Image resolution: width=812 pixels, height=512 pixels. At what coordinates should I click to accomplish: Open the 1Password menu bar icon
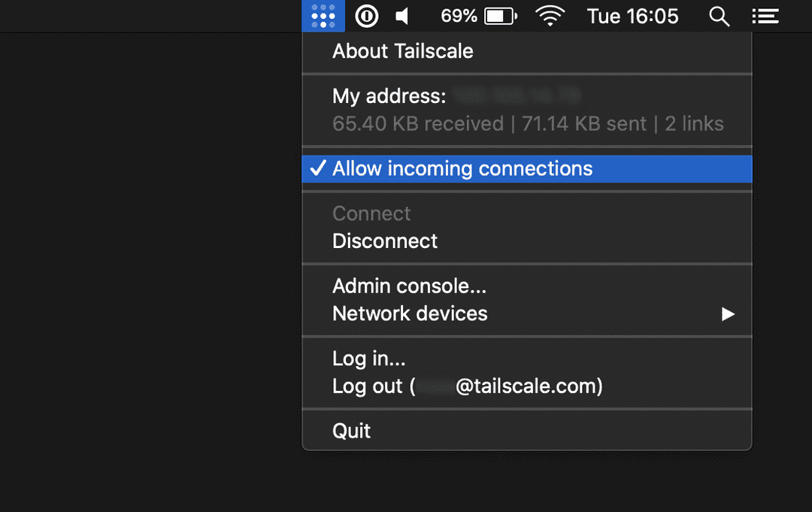pos(367,16)
